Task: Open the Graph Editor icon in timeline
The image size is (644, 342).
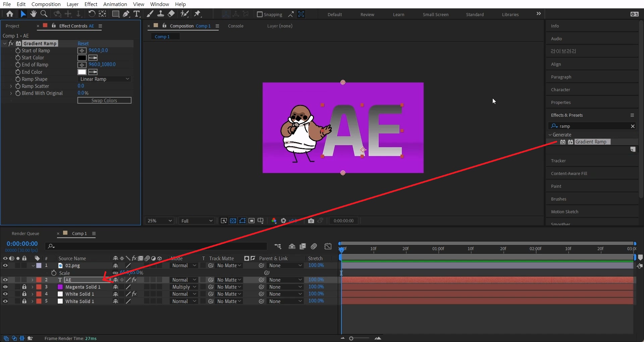Action: coord(328,246)
